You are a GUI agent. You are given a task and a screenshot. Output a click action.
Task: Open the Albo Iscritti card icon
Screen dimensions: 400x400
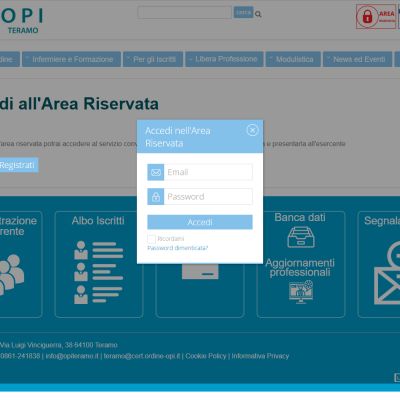click(99, 273)
